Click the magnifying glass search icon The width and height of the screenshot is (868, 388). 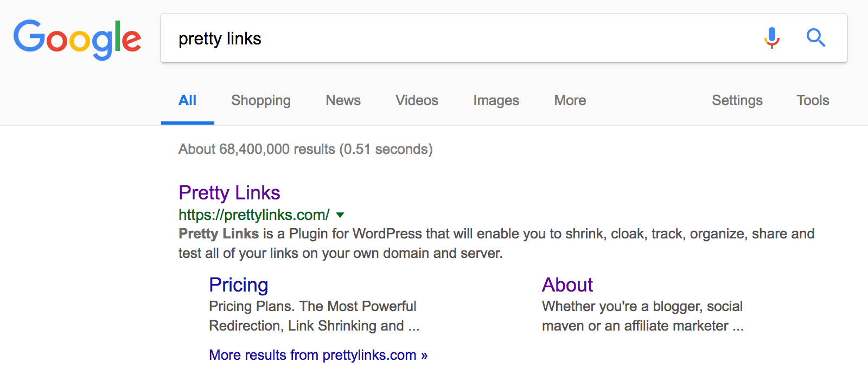pos(816,38)
